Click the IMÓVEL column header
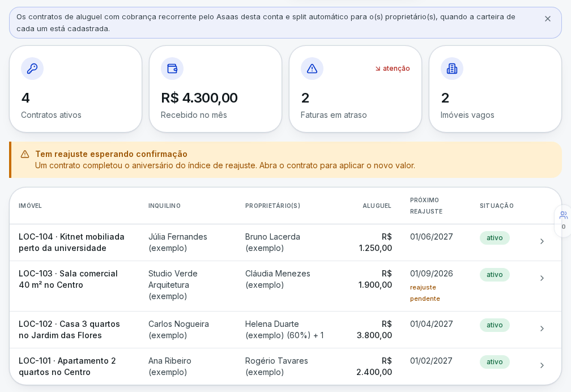Screen dimensions: 571x392 point(30,206)
